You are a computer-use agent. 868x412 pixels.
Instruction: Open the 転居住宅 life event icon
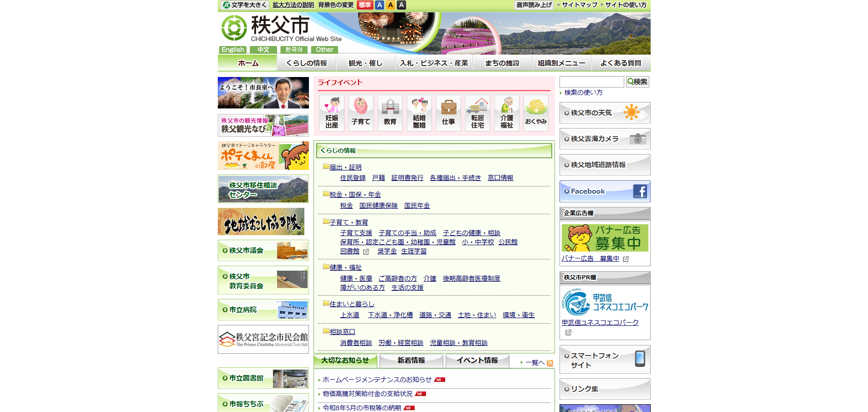478,113
